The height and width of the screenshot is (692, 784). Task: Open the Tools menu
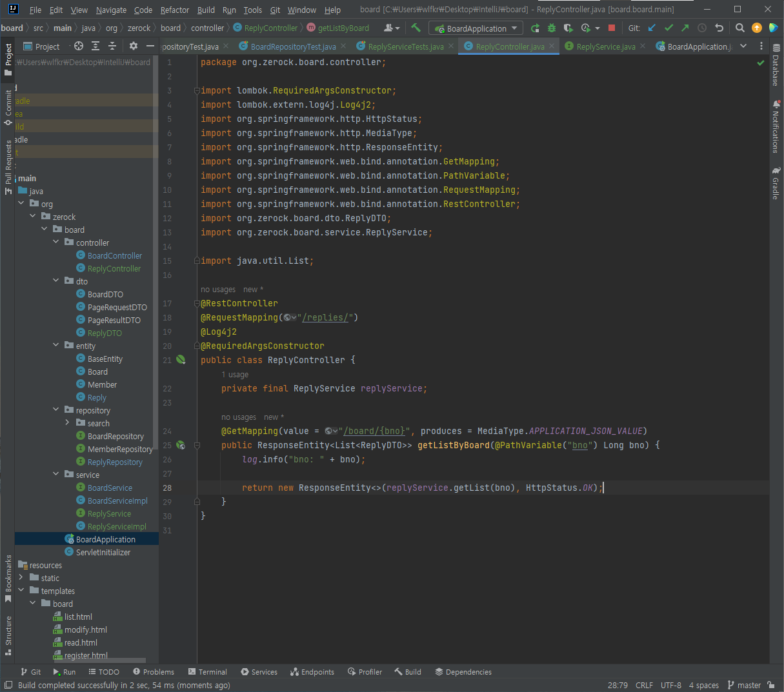click(x=253, y=10)
